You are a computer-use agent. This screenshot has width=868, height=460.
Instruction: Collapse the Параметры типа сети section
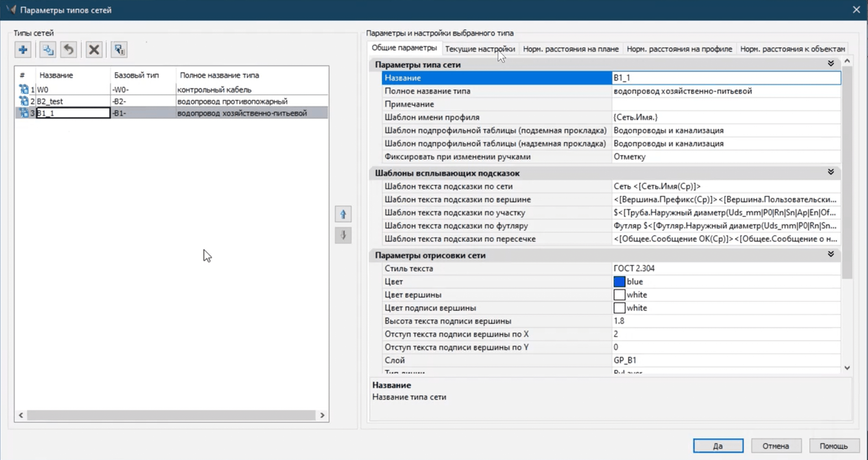(831, 64)
